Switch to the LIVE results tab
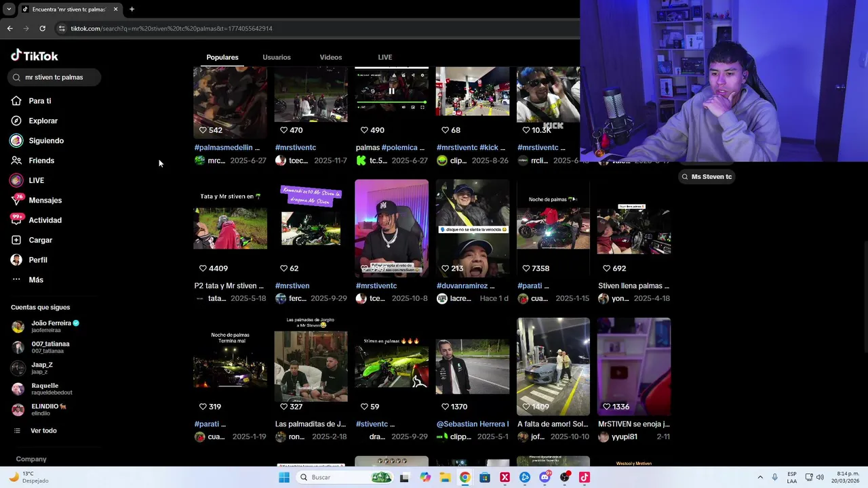 click(x=385, y=57)
